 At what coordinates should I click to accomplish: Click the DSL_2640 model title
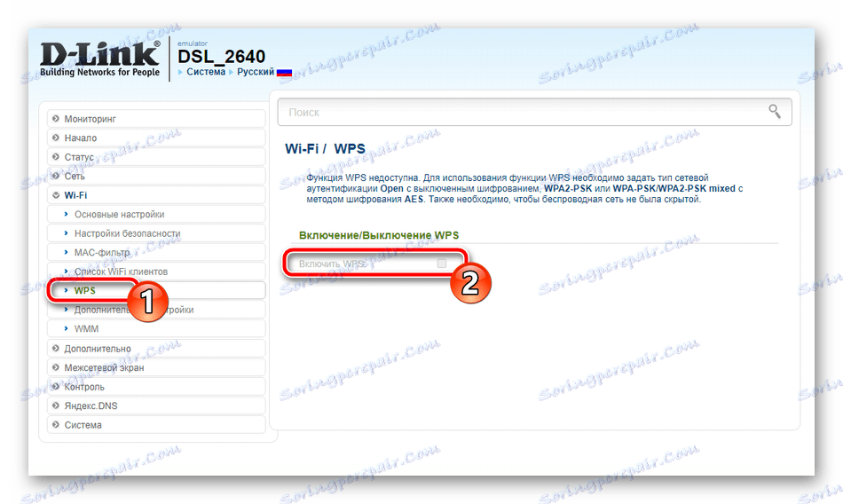pyautogui.click(x=222, y=57)
